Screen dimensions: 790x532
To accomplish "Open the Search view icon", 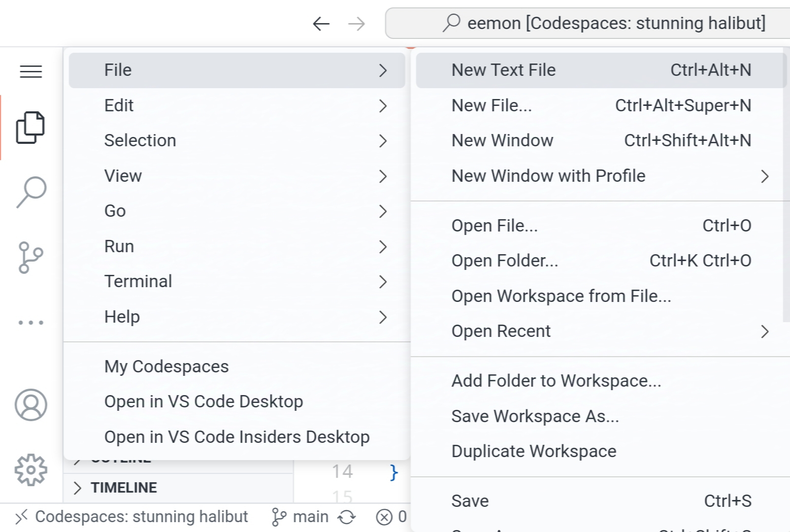I will (x=31, y=192).
